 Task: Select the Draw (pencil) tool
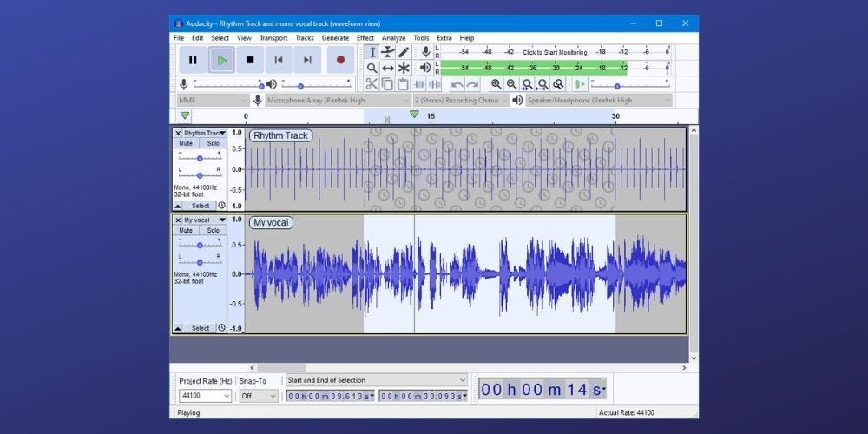click(404, 52)
